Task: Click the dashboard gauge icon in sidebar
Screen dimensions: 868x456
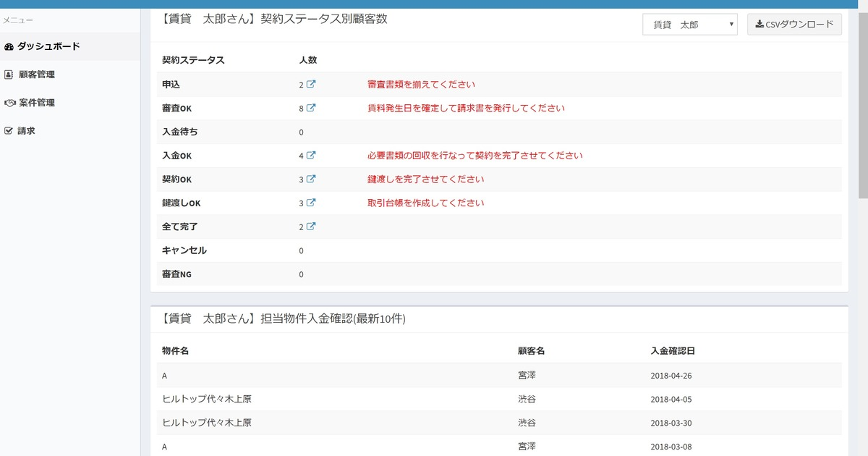Action: pos(9,46)
